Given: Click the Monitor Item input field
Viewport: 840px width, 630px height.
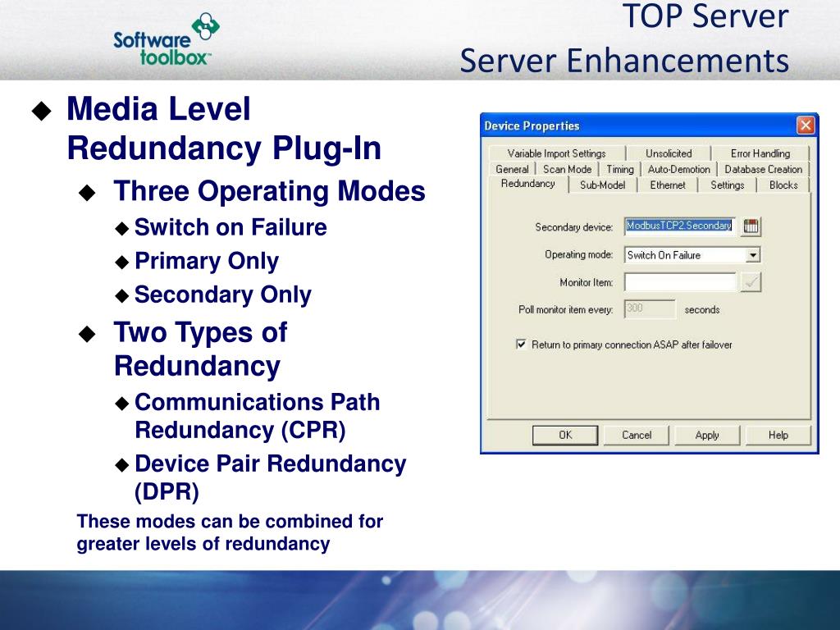Looking at the screenshot, I should pyautogui.click(x=680, y=282).
